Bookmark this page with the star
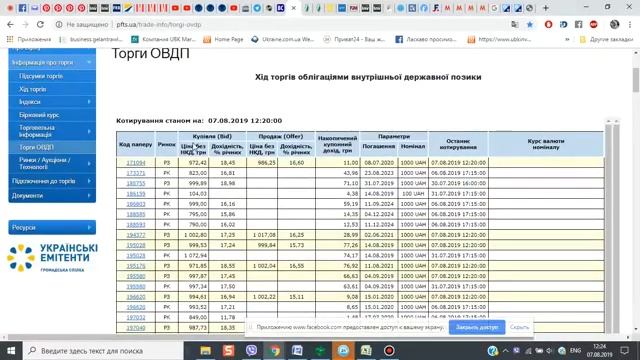 [x=530, y=24]
